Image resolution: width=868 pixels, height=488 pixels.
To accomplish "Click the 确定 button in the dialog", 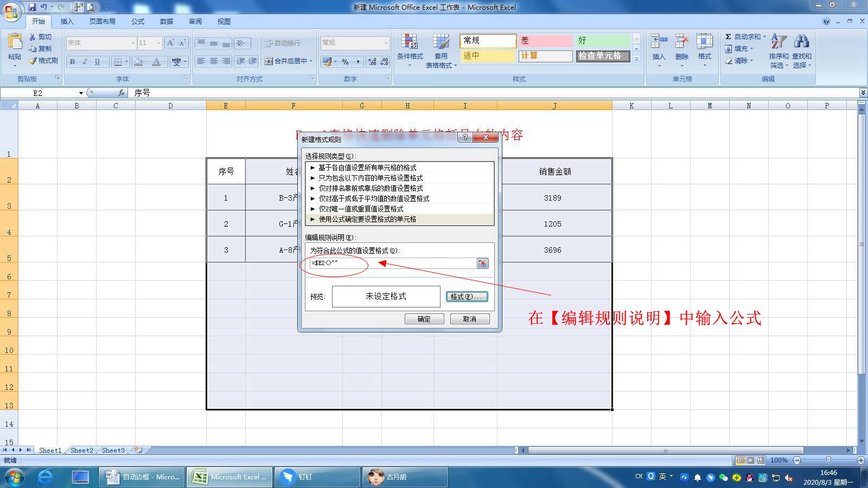I will tap(425, 319).
